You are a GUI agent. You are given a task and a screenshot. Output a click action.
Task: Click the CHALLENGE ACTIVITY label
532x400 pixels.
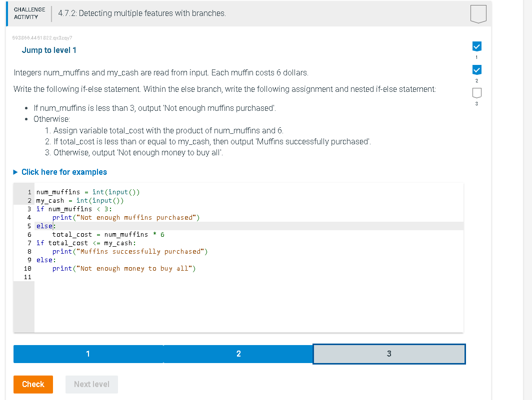pos(29,13)
